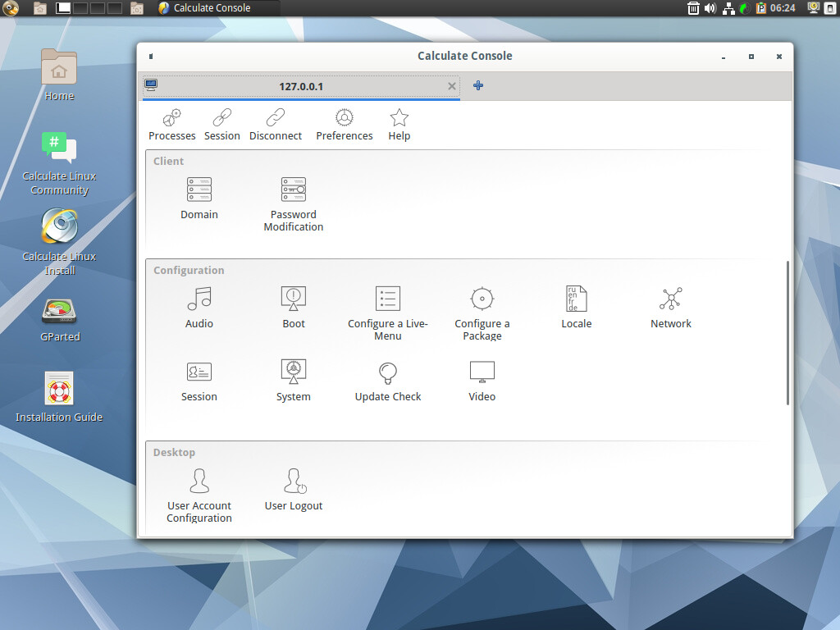Launch Calculate Linux Install
Image resolution: width=840 pixels, height=630 pixels.
click(x=59, y=242)
